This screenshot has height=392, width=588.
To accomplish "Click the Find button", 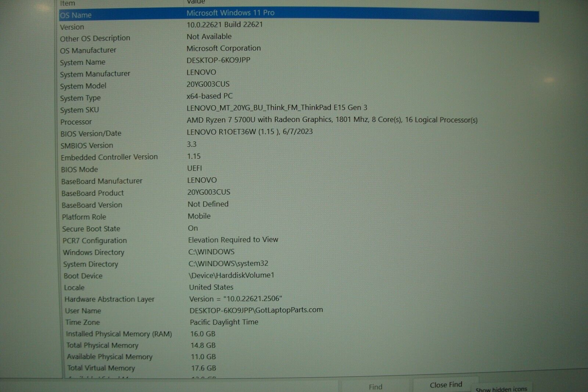I will pyautogui.click(x=376, y=386).
